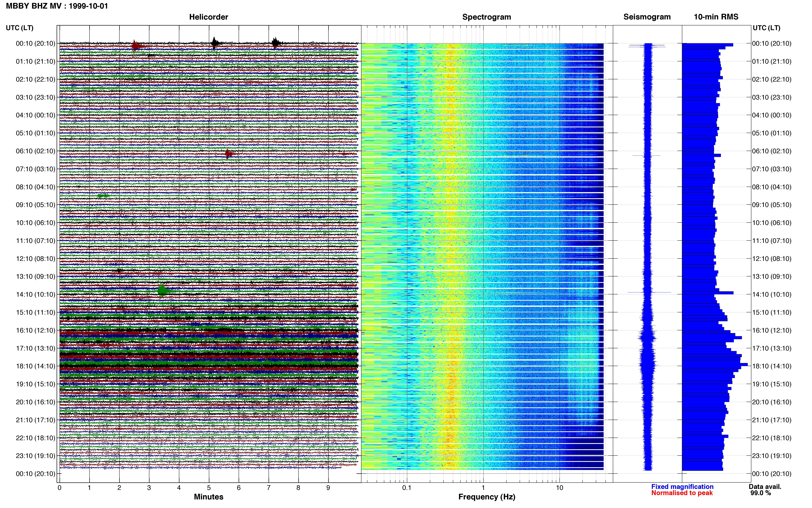
Task: Click the 'Fixed magnification' legend text
Action: coord(682,486)
